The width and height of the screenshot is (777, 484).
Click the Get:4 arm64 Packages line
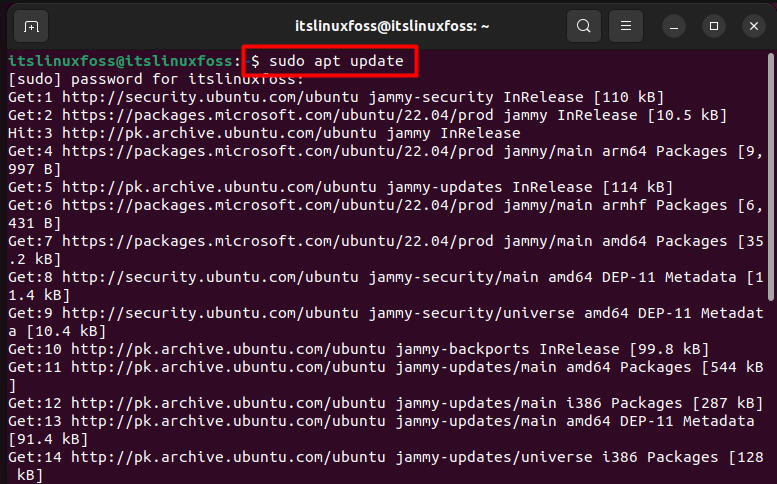tap(386, 160)
